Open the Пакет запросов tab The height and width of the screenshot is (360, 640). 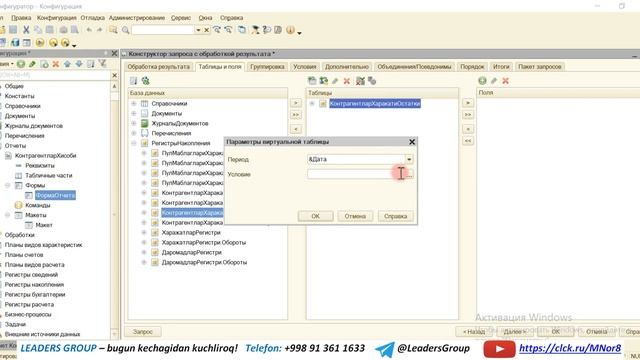tap(540, 67)
